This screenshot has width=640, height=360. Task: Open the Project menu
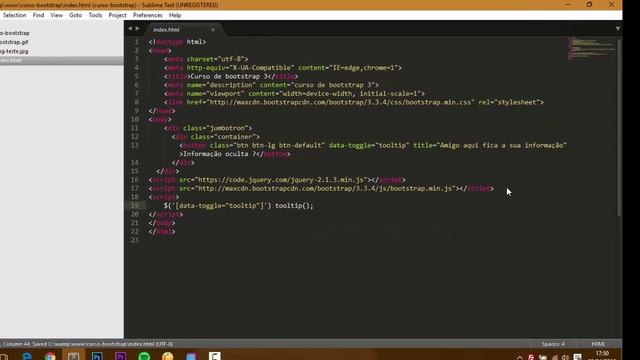(x=117, y=15)
